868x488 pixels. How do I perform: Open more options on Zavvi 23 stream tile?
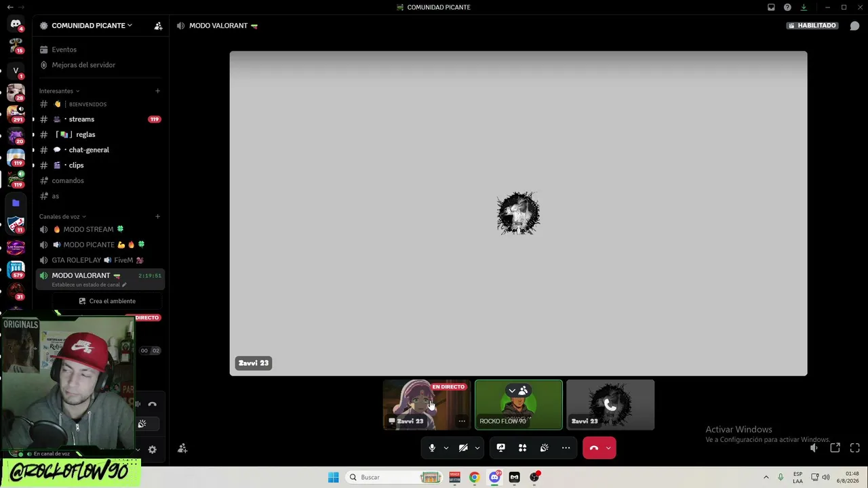pos(462,421)
